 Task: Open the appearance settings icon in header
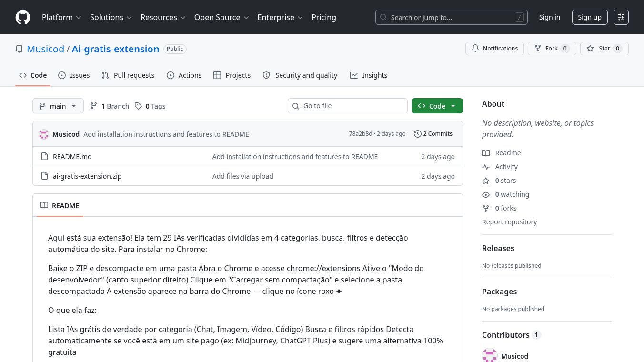pyautogui.click(x=621, y=17)
